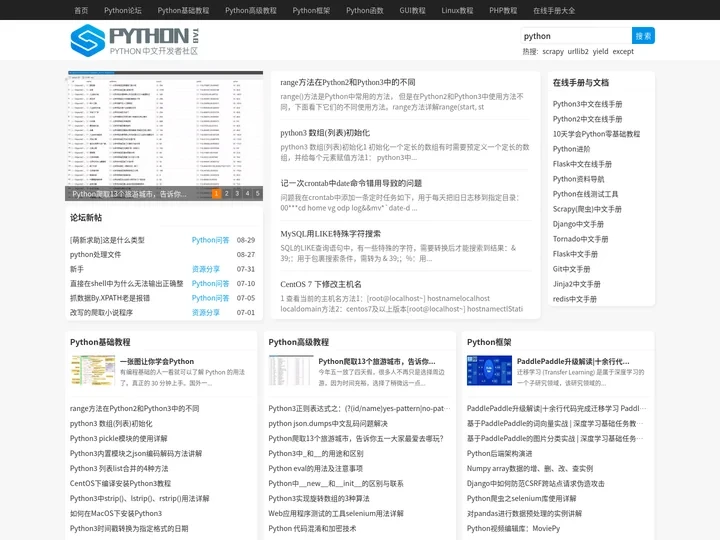720x540 pixels.
Task: Click Python问答 tag dated 08-29
Action: 210,240
